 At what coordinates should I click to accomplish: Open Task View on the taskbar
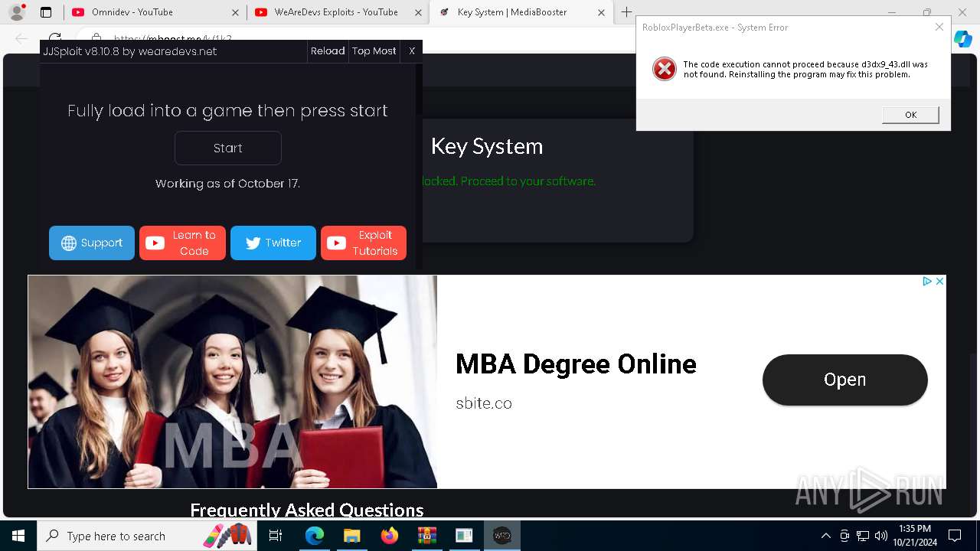pos(276,536)
